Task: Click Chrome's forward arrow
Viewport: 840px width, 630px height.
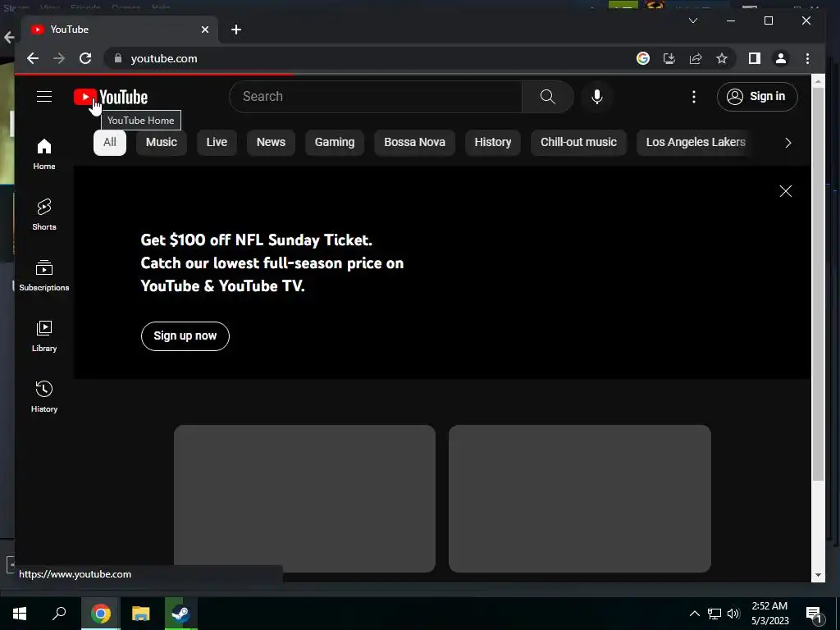Action: coord(59,58)
